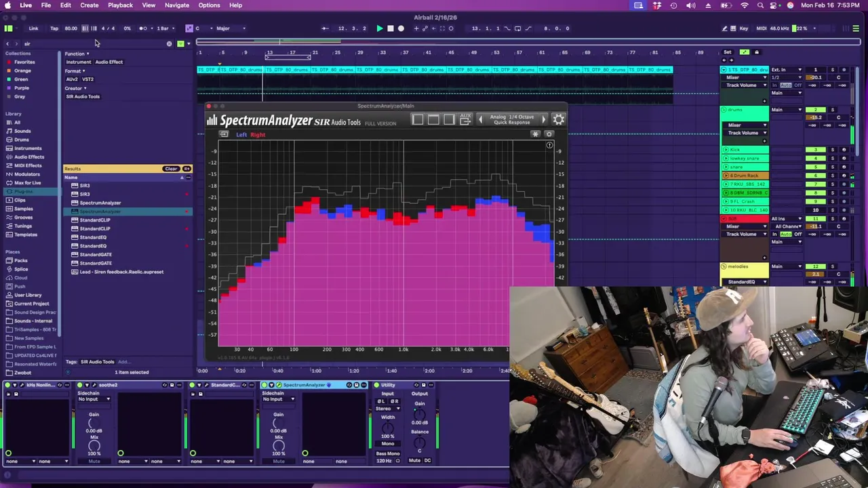Screen dimensions: 868x488
Task: Fold the soothe2 device with its triangle
Action: 87,385
